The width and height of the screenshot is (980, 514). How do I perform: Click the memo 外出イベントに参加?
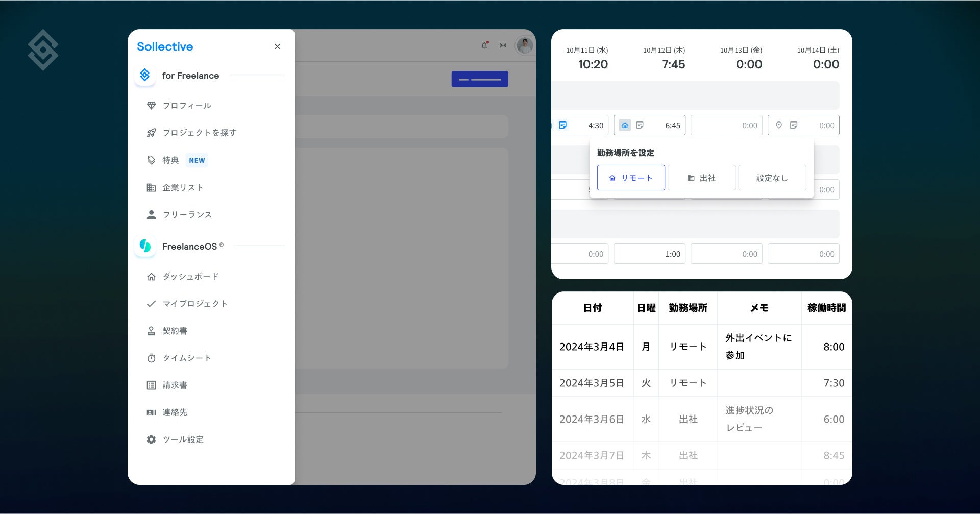click(x=758, y=347)
